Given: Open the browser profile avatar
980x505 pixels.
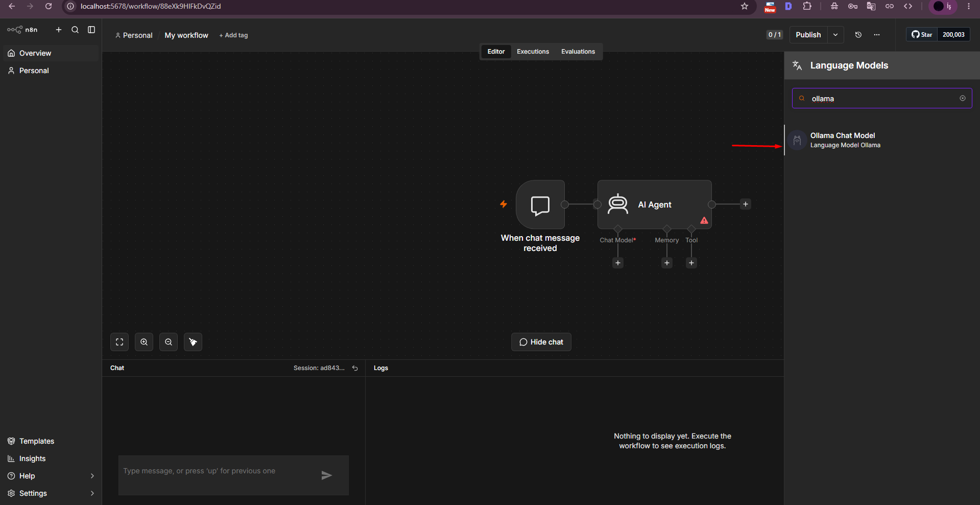Looking at the screenshot, I should coord(939,6).
